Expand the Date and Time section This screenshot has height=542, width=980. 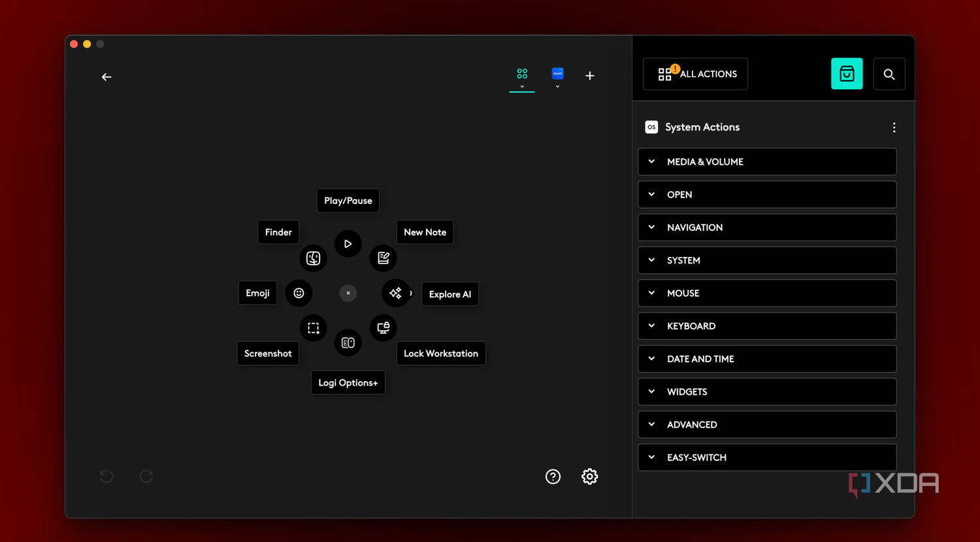[x=767, y=359]
